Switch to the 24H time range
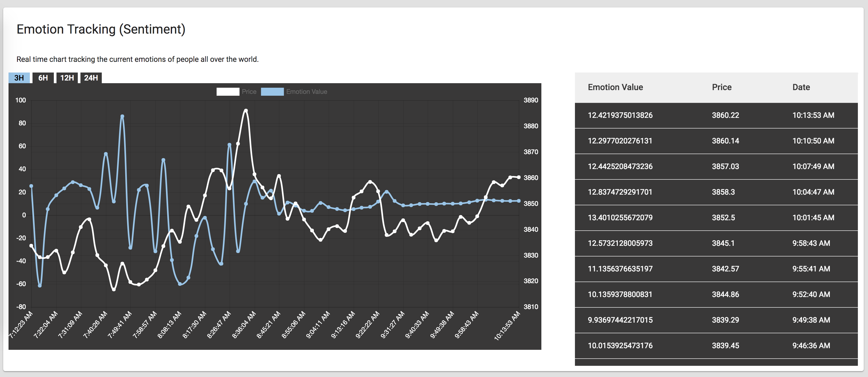 [x=91, y=78]
